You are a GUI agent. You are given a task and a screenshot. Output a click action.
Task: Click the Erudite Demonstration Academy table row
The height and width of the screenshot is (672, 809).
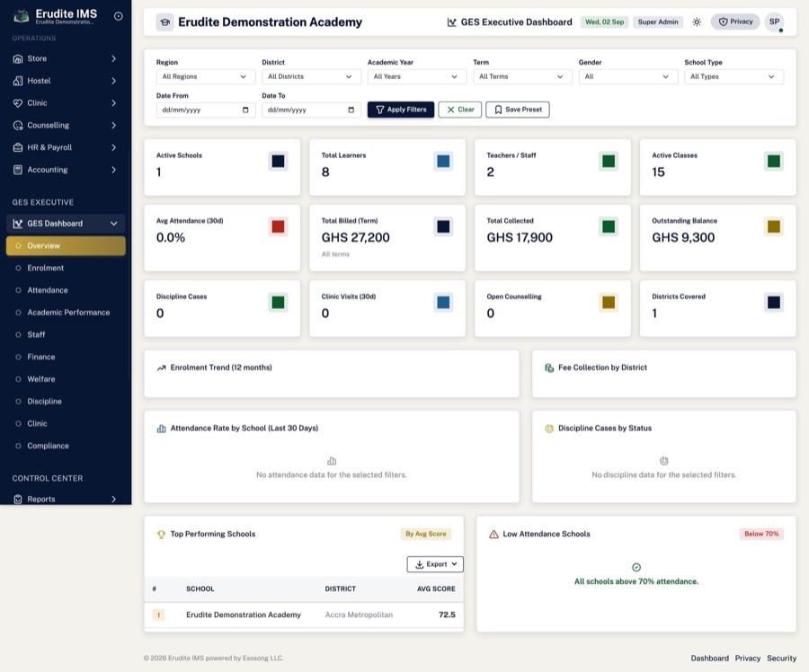(x=304, y=615)
